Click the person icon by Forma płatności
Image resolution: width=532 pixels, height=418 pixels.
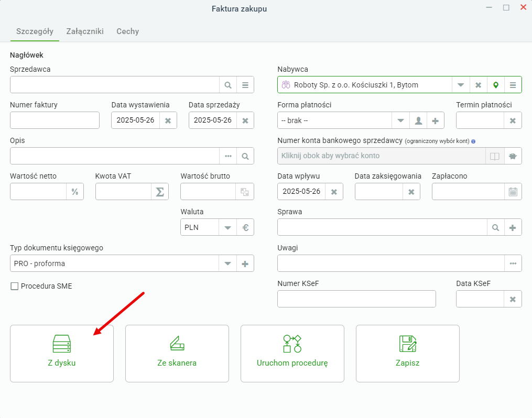coord(418,120)
